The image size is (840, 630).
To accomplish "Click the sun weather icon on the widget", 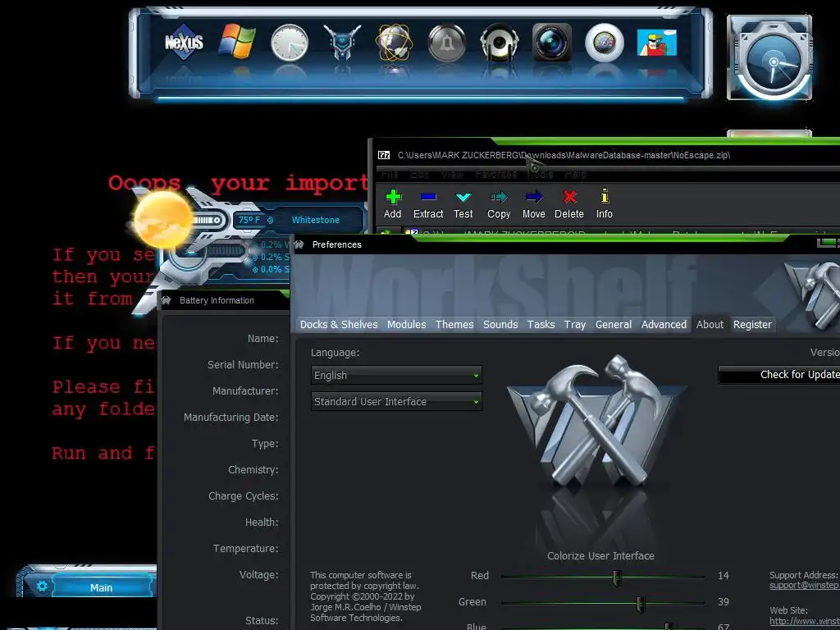I will point(162,218).
